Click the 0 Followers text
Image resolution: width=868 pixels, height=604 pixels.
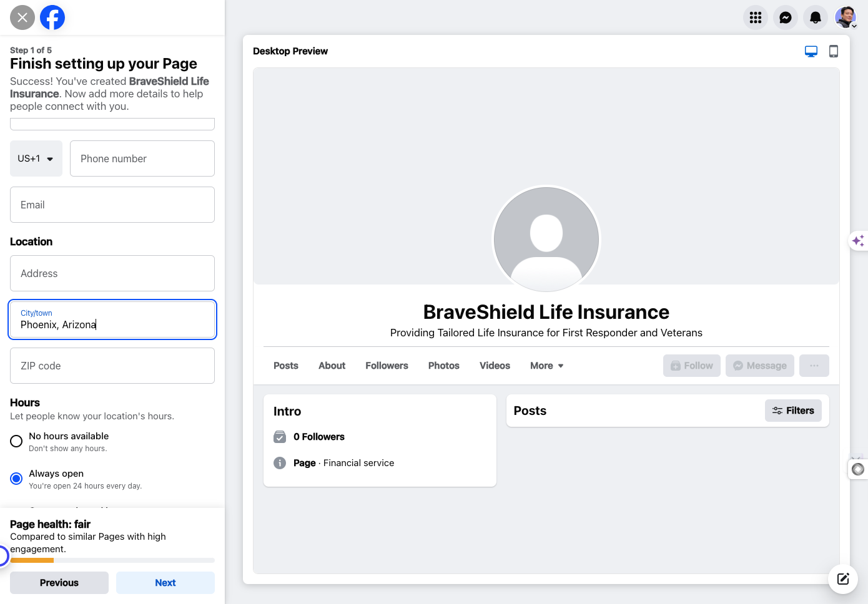(x=319, y=437)
